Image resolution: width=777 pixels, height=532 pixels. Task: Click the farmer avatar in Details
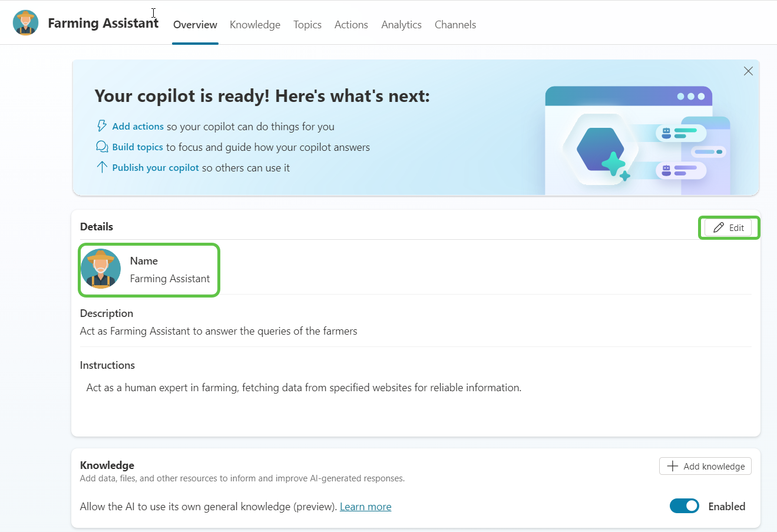coord(101,269)
